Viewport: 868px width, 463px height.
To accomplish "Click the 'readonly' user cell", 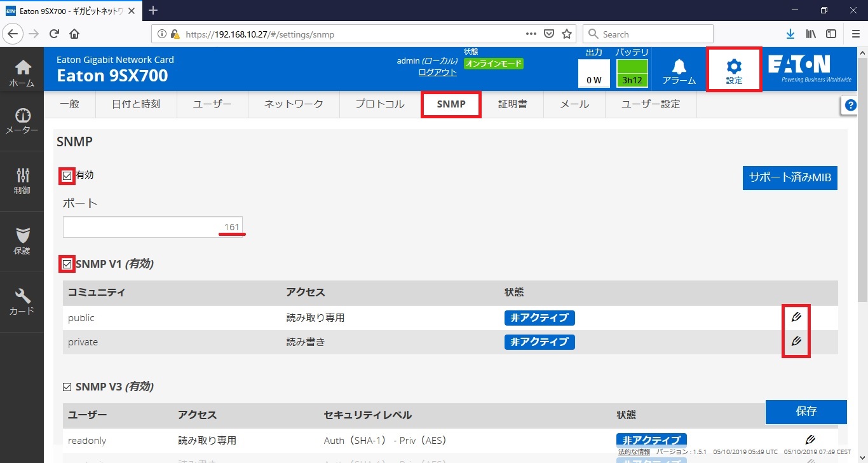I will 88,440.
